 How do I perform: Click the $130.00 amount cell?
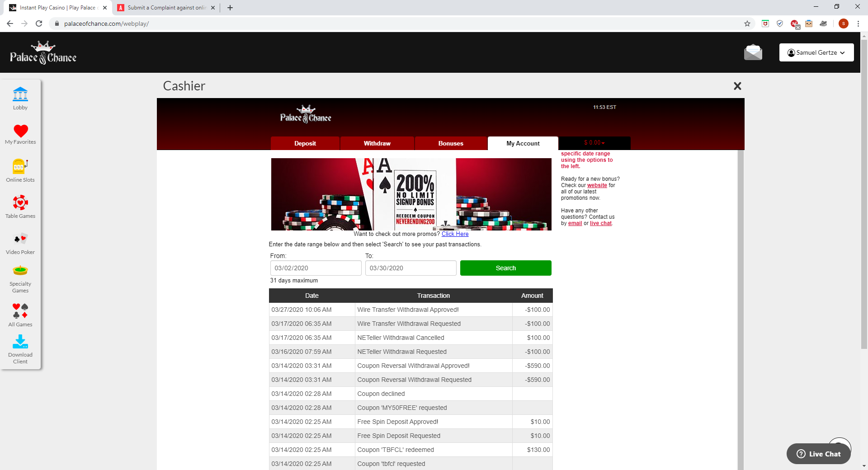tap(533, 450)
